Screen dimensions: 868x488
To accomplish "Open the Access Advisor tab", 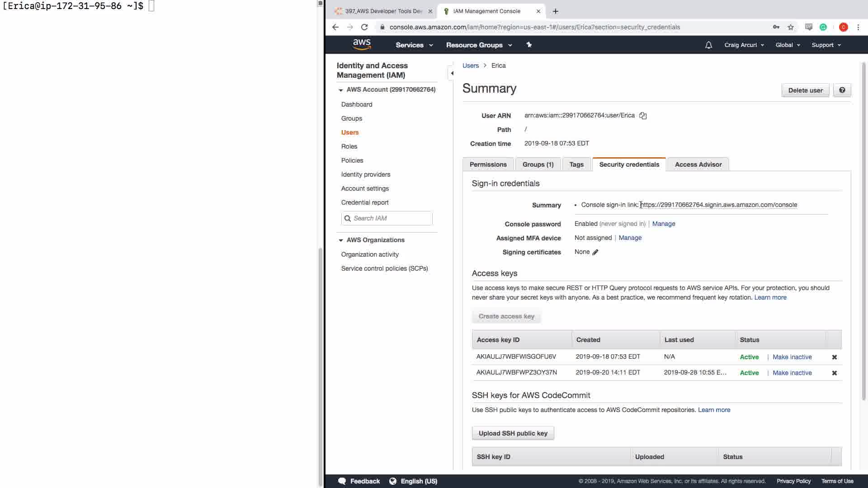I will pyautogui.click(x=698, y=164).
